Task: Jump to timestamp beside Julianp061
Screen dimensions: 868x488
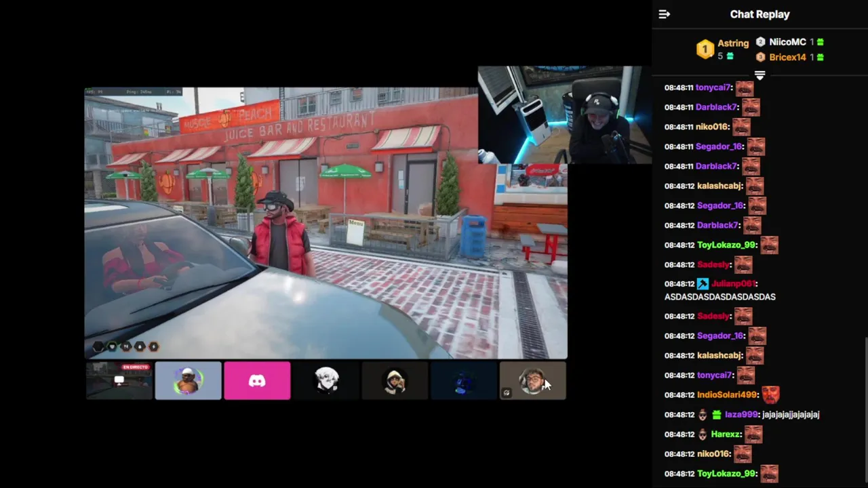Action: 679,284
